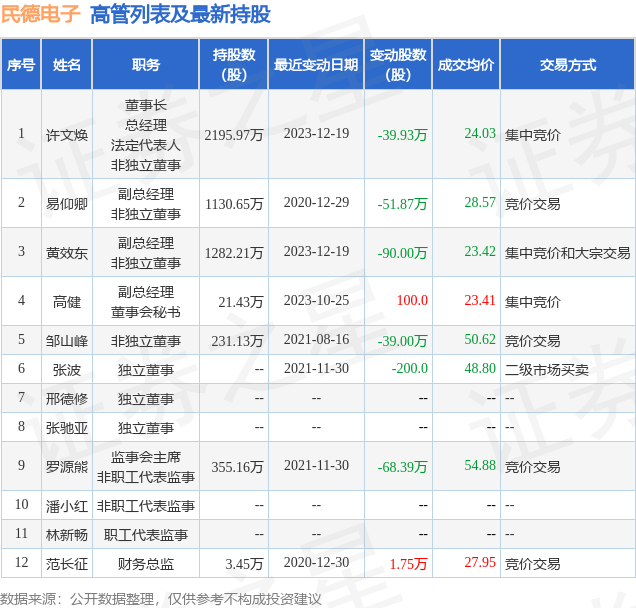Viewport: 636px width, 608px height.
Task: Click the name 潘小红
Action: [x=67, y=506]
